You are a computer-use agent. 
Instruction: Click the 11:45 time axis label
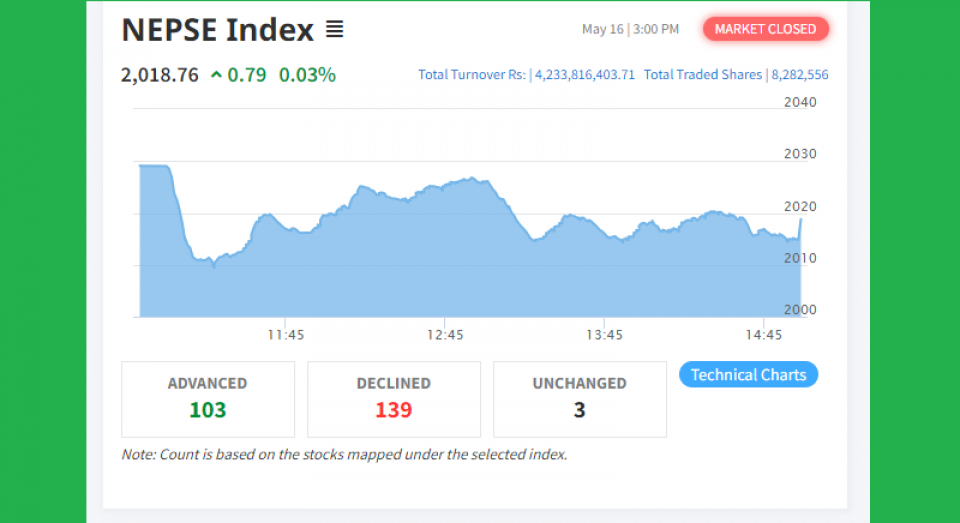[x=286, y=335]
